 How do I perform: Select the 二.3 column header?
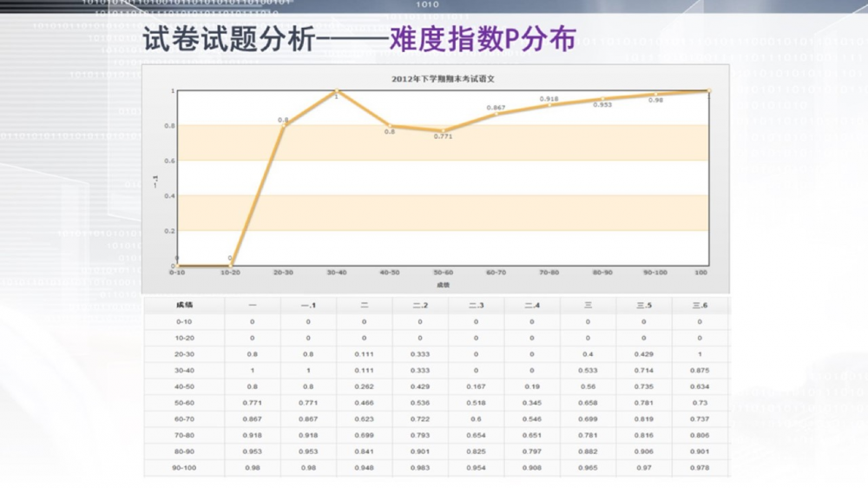pyautogui.click(x=476, y=306)
